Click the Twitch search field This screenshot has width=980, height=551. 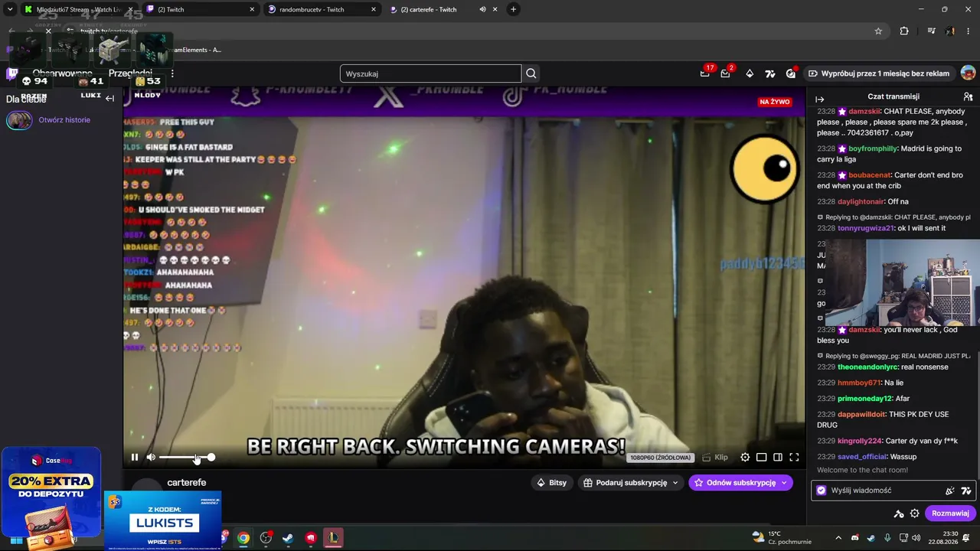click(x=430, y=73)
